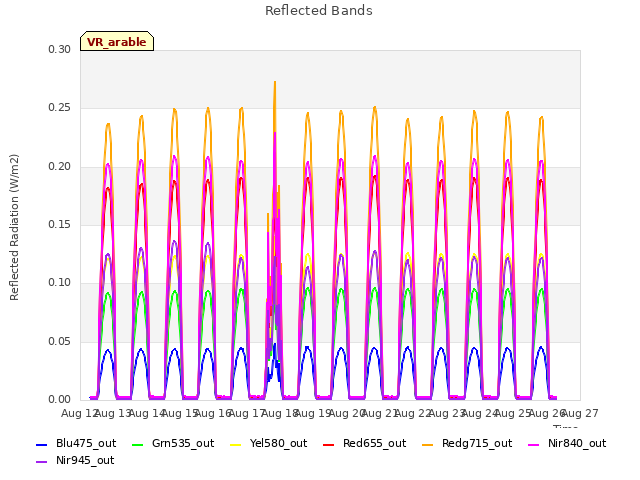Image resolution: width=640 pixels, height=480 pixels.
Task: Click the purple Nir945_out legend color marker
Action: tap(42, 462)
